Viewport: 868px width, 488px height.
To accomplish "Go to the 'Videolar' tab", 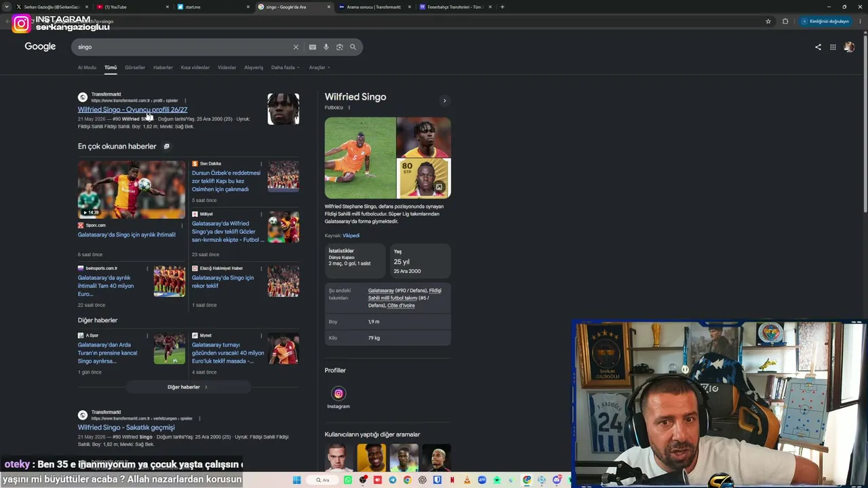I will click(x=226, y=67).
